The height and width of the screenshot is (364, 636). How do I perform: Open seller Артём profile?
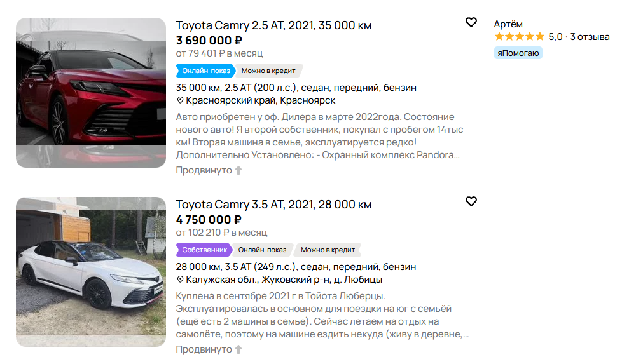[x=508, y=24]
